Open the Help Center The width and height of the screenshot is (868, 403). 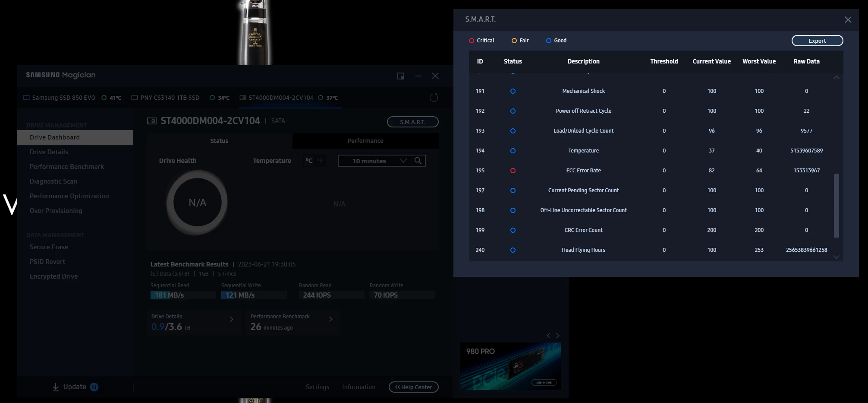[413, 387]
